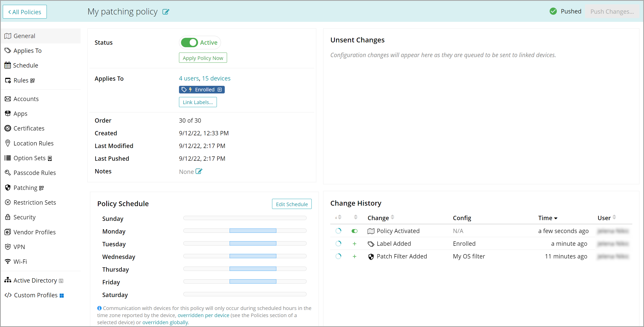Click the green Pushed checkmark icon

click(x=553, y=11)
